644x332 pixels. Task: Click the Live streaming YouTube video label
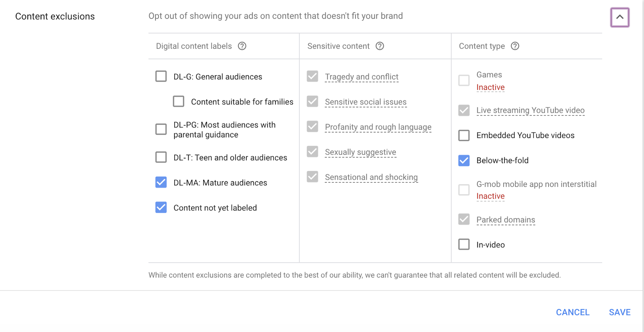coord(530,110)
